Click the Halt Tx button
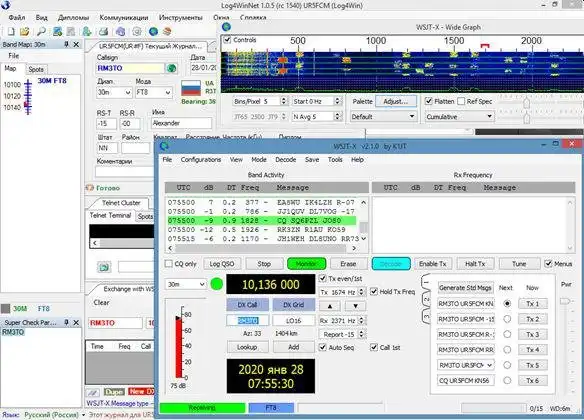Screen dimensions: 584x420 point(475,264)
